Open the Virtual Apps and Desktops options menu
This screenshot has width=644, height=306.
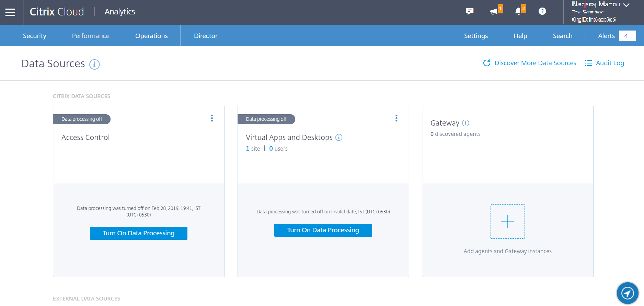pyautogui.click(x=396, y=118)
